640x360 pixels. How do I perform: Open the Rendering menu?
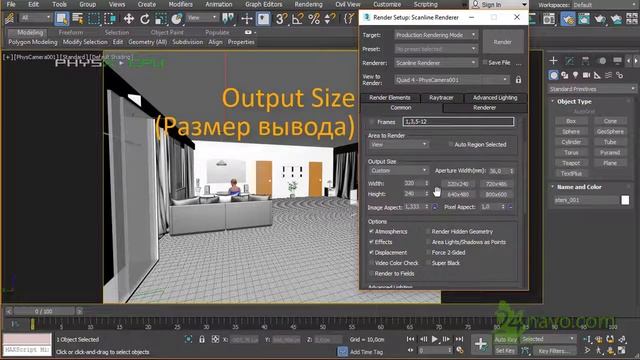coord(308,4)
